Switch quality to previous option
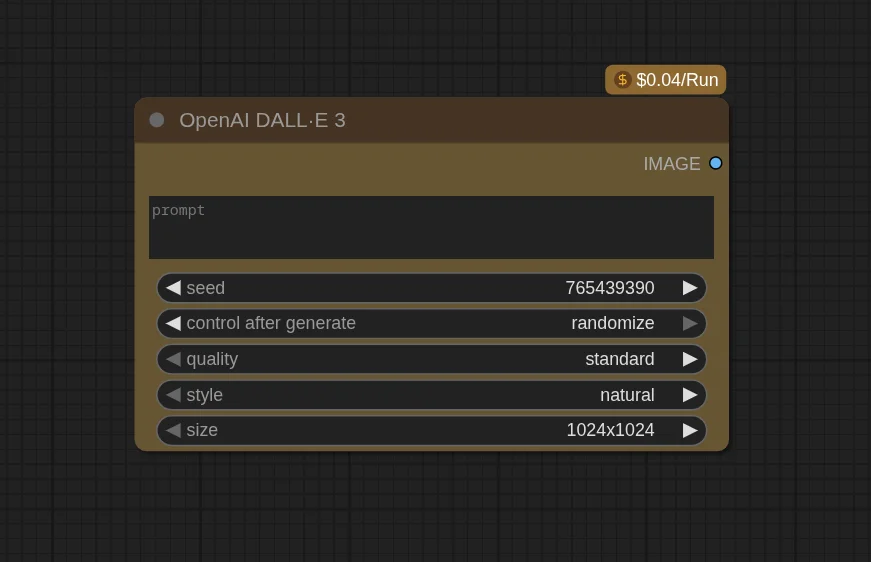The width and height of the screenshot is (871, 562). point(173,359)
